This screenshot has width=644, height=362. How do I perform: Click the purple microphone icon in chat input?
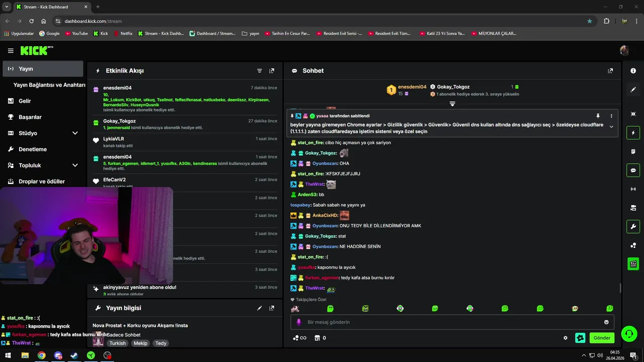pyautogui.click(x=298, y=322)
